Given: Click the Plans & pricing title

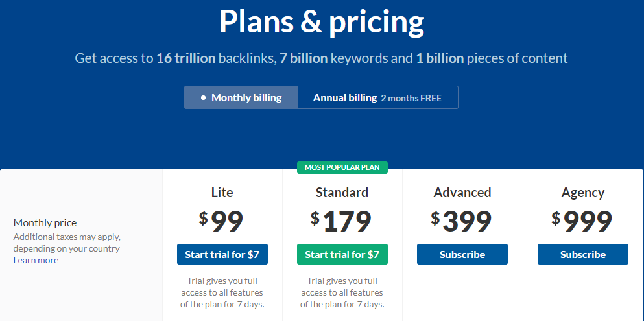Looking at the screenshot, I should click(322, 21).
